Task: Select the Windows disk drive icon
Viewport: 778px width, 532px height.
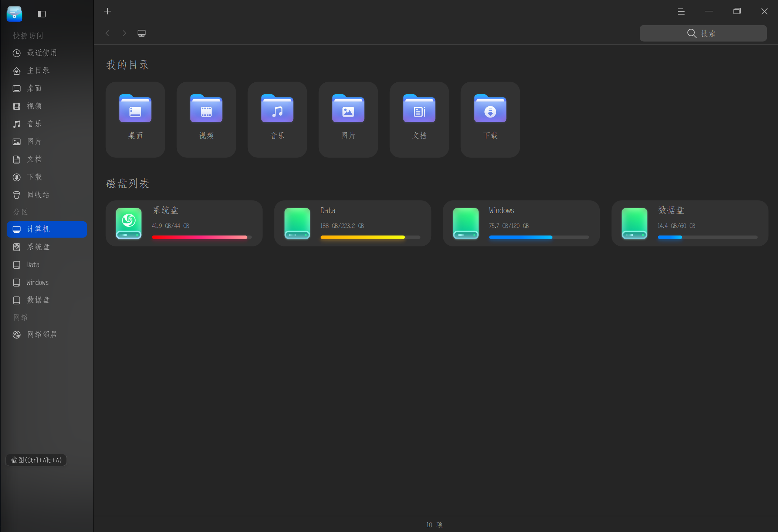Action: coord(466,223)
